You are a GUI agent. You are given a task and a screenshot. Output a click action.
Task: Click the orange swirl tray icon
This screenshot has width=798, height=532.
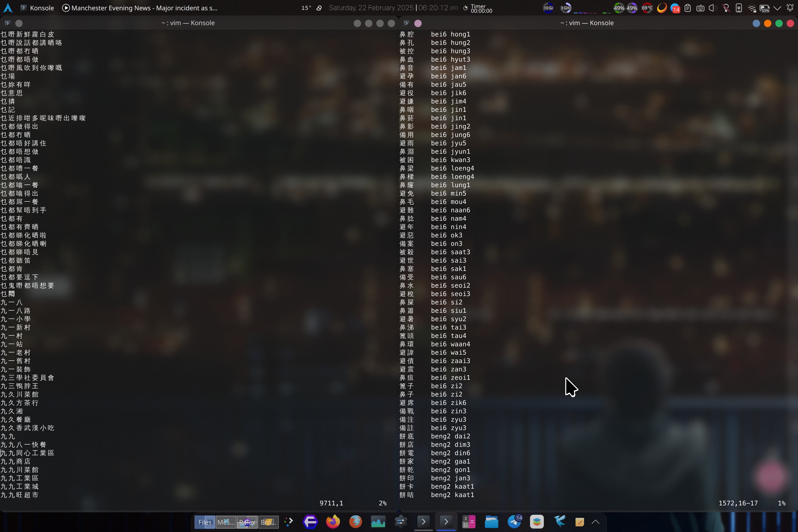point(662,8)
